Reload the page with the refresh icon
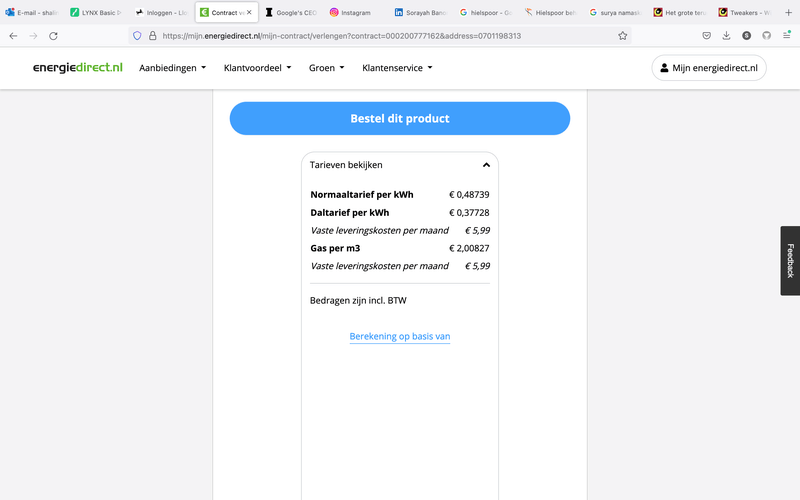The image size is (800, 500). coord(53,35)
